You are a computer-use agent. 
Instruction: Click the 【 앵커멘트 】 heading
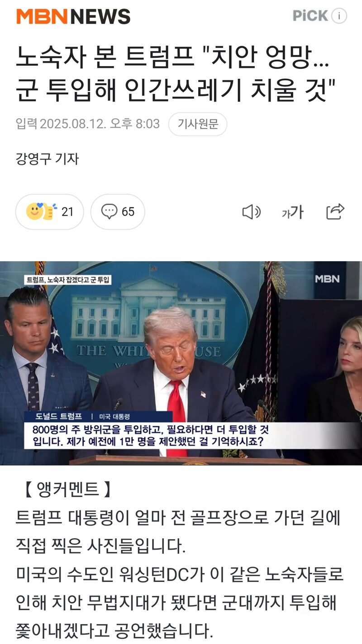[67, 489]
